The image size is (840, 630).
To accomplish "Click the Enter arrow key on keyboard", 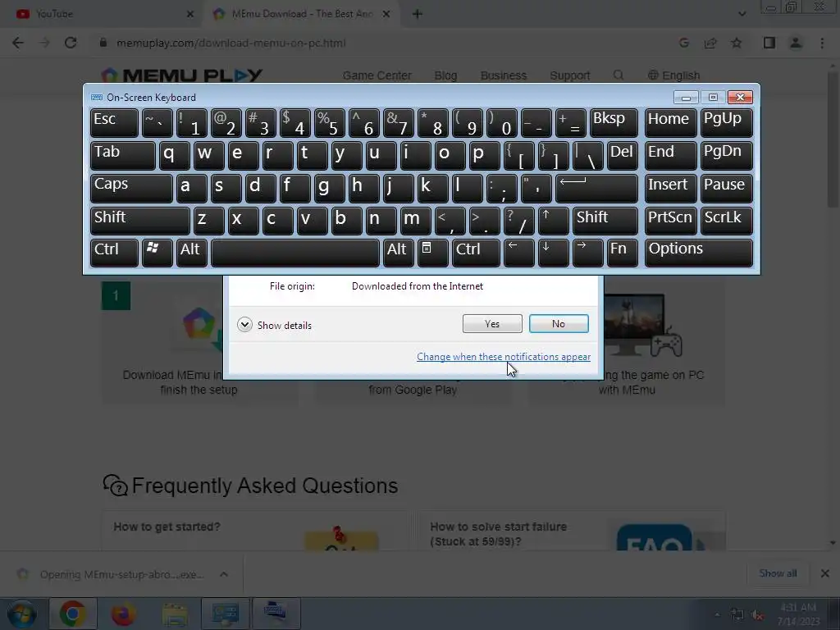I will point(596,188).
